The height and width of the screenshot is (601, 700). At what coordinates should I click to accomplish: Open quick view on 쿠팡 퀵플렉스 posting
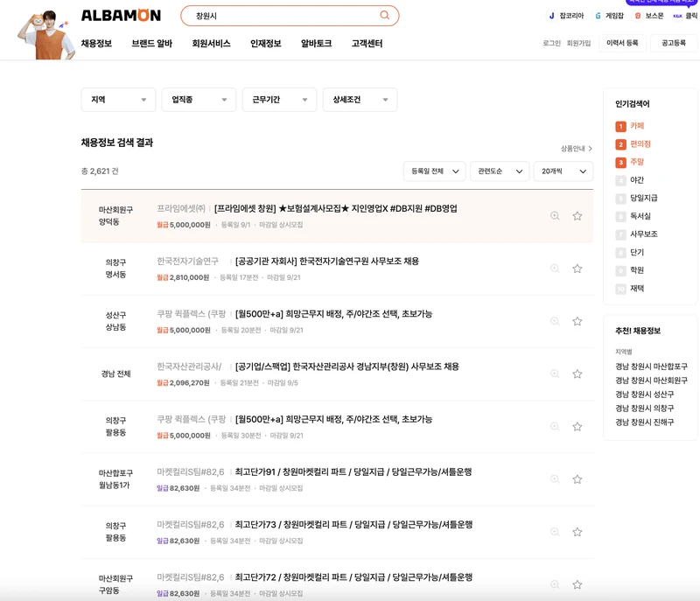click(x=555, y=322)
